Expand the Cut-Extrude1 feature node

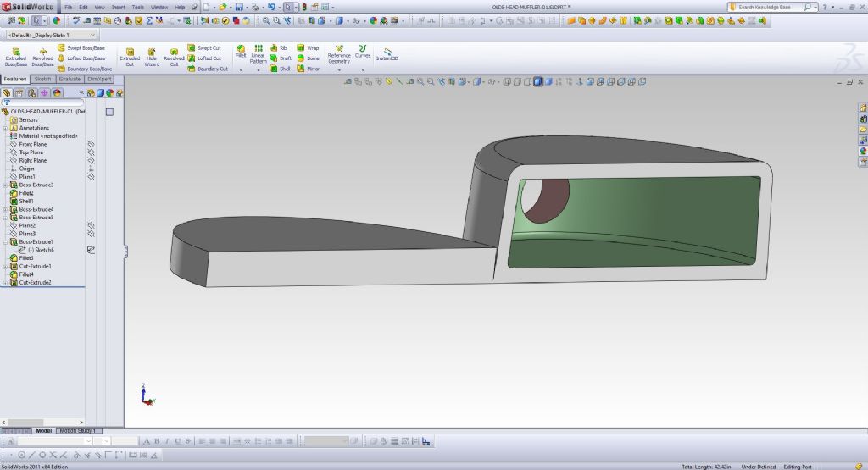6,266
